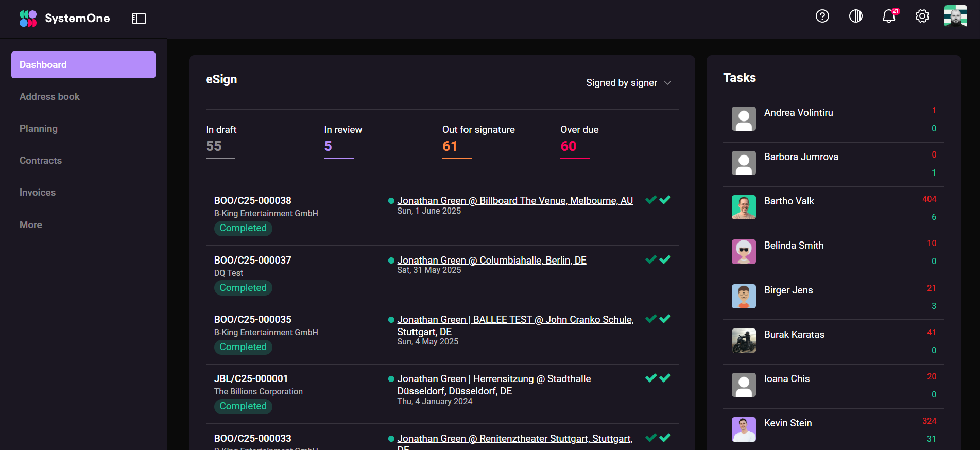Click signature checkmarks for BOO/C25-000037
This screenshot has height=450, width=980.
click(x=658, y=259)
